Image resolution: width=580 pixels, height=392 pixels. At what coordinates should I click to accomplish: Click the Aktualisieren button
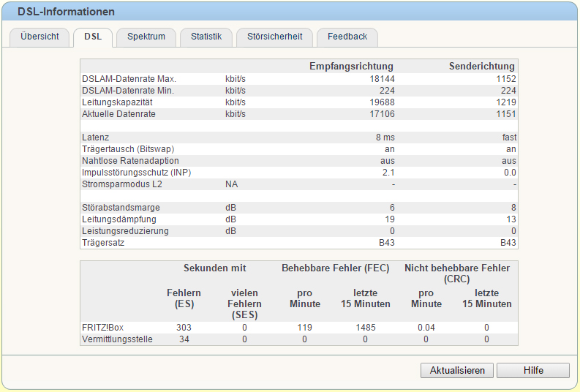pos(457,370)
